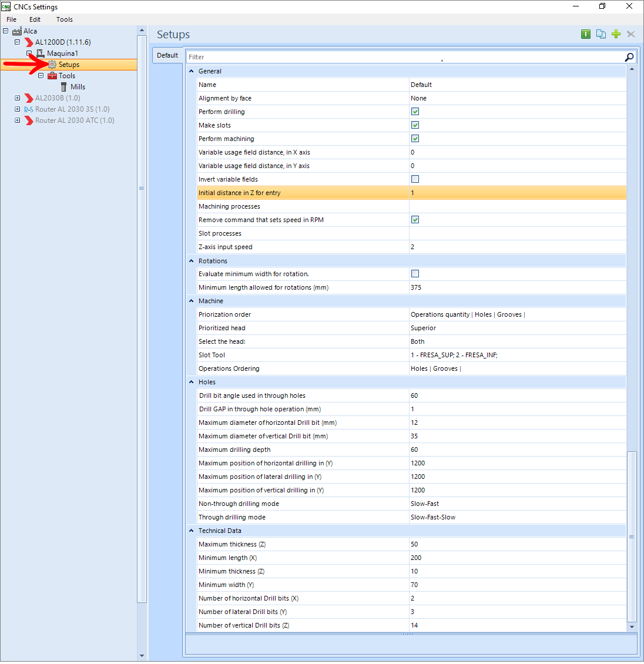Screen dimensions: 644x664
Task: Click Priorization order value
Action: click(x=468, y=314)
